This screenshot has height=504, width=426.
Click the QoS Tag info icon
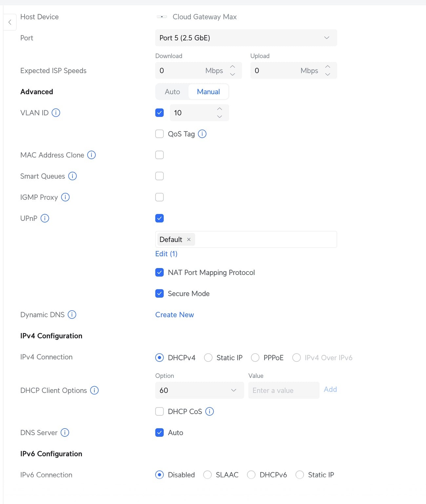coord(202,134)
